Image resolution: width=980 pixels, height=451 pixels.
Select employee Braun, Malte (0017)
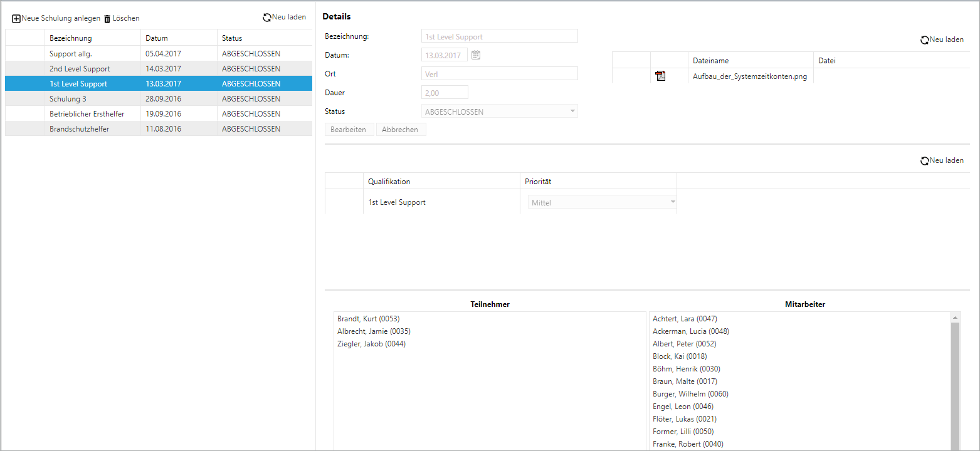[x=685, y=381]
